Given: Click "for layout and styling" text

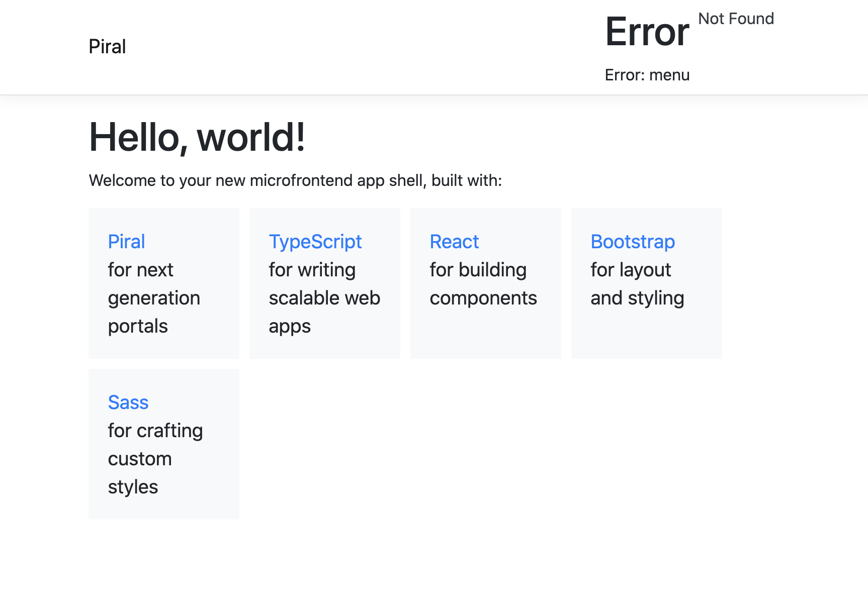Looking at the screenshot, I should click(637, 284).
